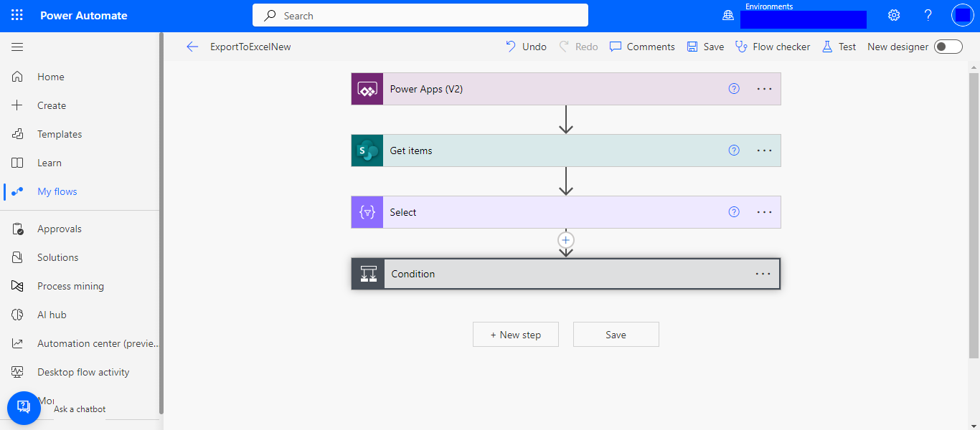Click the Get items help icon
Image resolution: width=980 pixels, height=430 pixels.
(x=734, y=150)
